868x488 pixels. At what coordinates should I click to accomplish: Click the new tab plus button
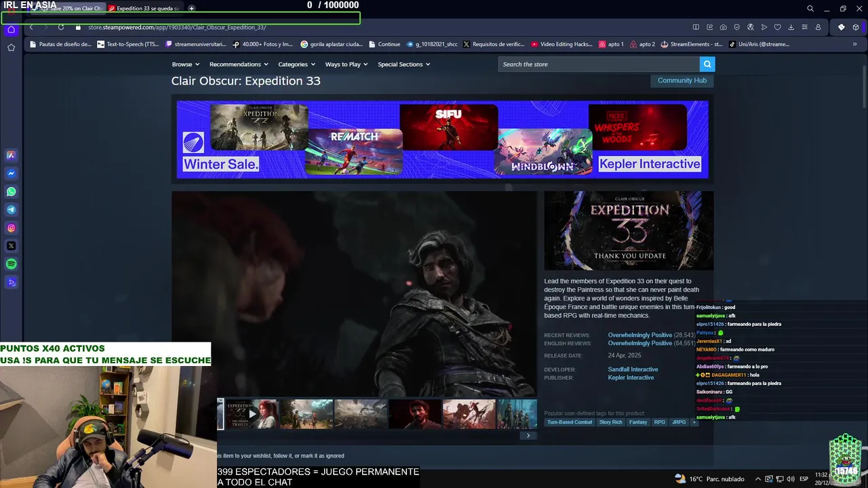point(191,9)
